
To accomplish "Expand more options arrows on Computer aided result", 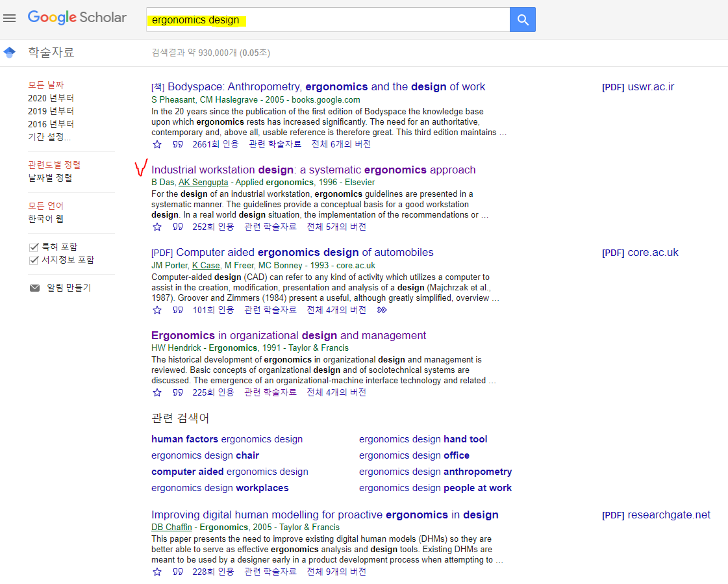I will 382,310.
